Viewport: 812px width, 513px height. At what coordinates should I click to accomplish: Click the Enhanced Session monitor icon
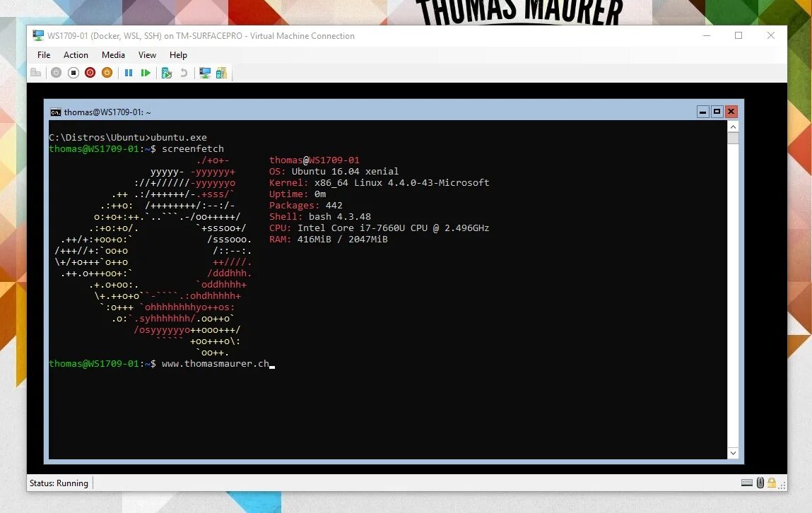pyautogui.click(x=205, y=73)
